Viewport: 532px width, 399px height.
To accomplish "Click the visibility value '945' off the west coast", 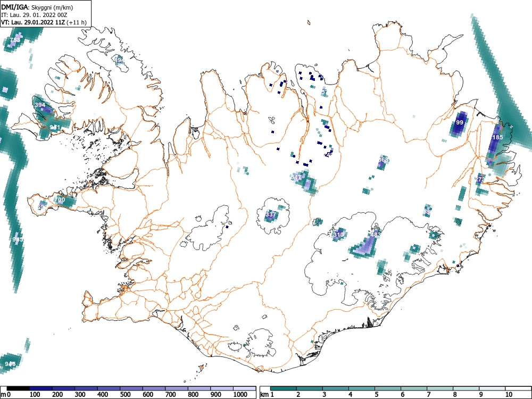I will pyautogui.click(x=18, y=239).
